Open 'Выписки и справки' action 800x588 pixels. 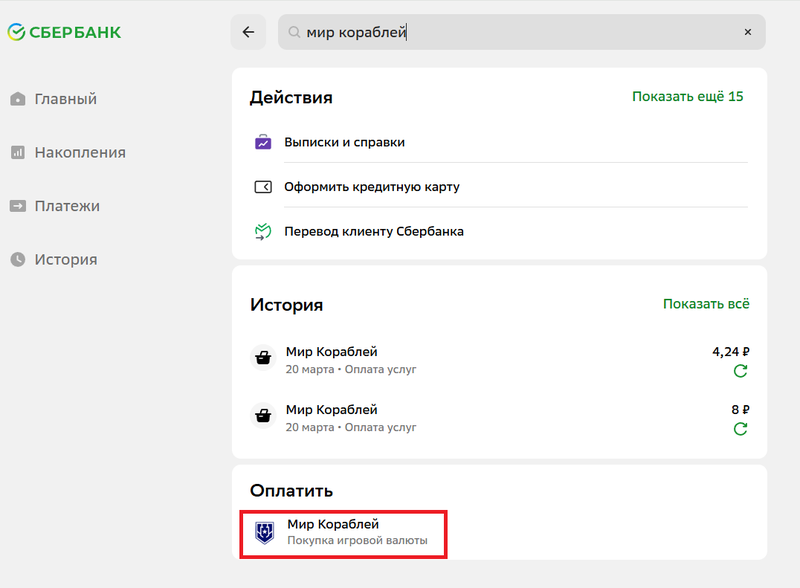coord(500,142)
